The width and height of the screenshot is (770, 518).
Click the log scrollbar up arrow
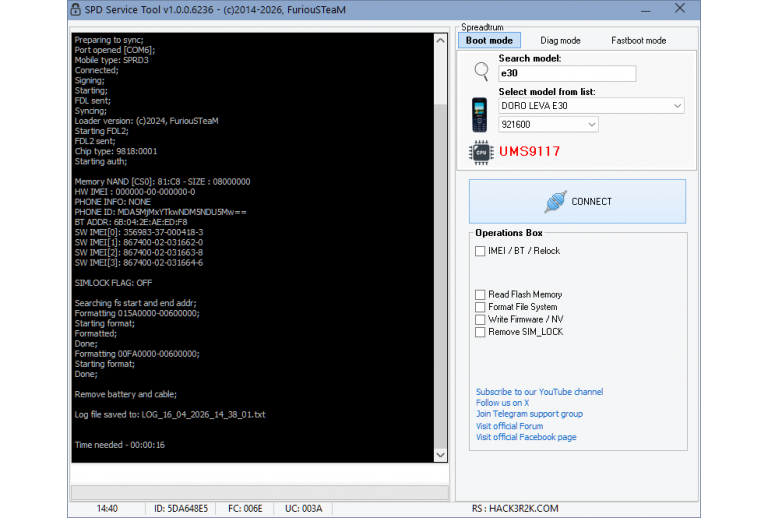[440, 40]
